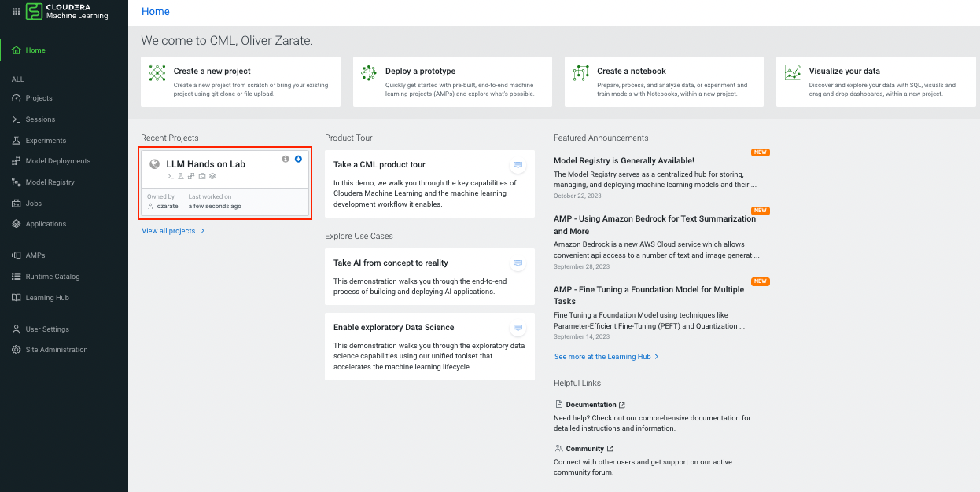The width and height of the screenshot is (980, 492).
Task: Click the Welcome to CML, Oliver Zarate heading
Action: 227,40
